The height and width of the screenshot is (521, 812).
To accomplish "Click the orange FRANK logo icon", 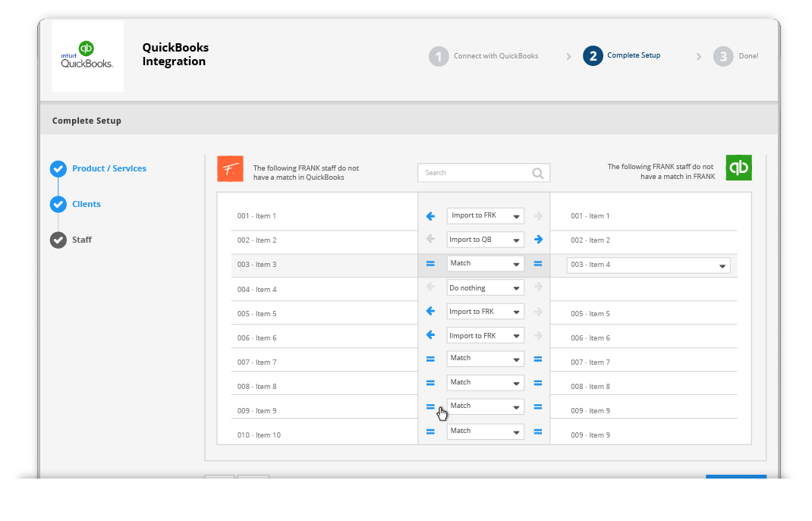I will (230, 168).
